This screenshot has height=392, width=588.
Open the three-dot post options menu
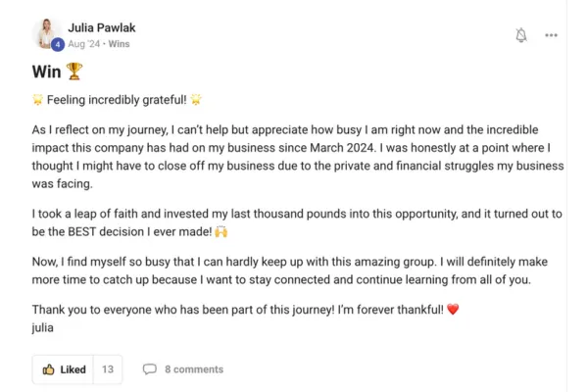[x=551, y=35]
